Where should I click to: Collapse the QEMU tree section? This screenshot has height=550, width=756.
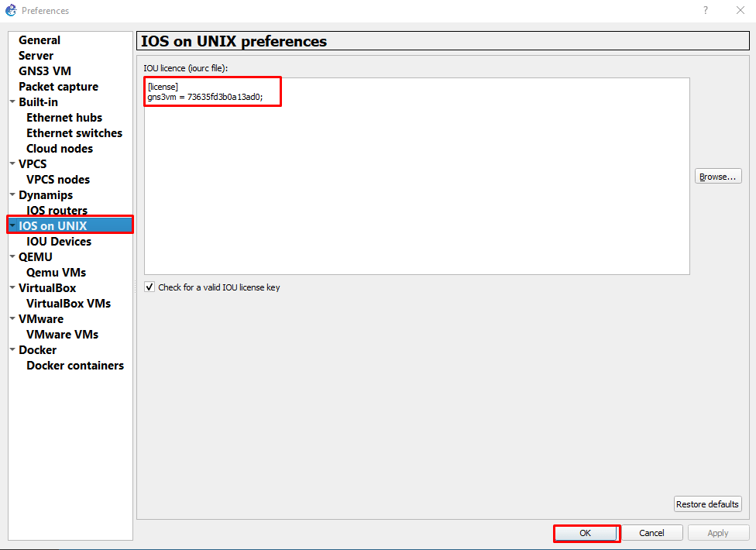click(x=12, y=256)
